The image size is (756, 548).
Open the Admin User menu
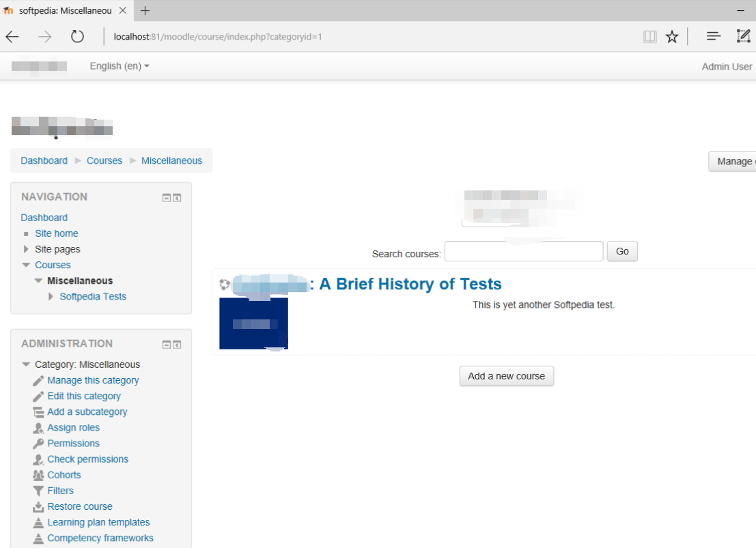tap(727, 66)
